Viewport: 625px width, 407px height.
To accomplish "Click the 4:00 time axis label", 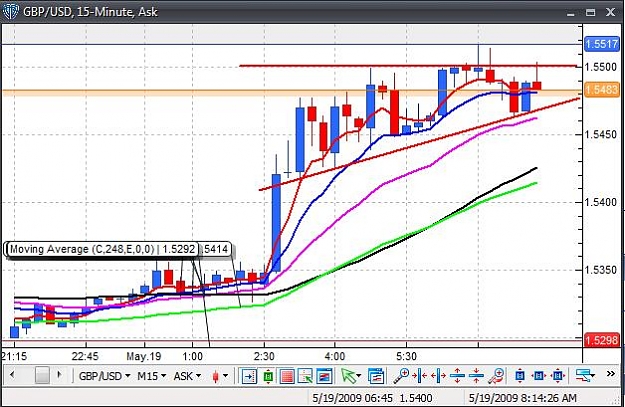I will [335, 356].
